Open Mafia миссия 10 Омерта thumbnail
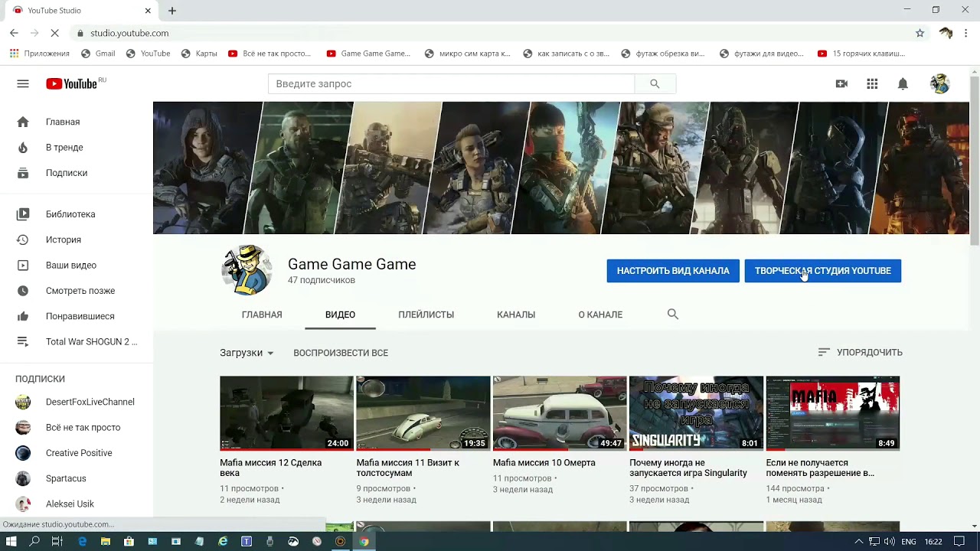Viewport: 980px width, 551px height. 560,412
